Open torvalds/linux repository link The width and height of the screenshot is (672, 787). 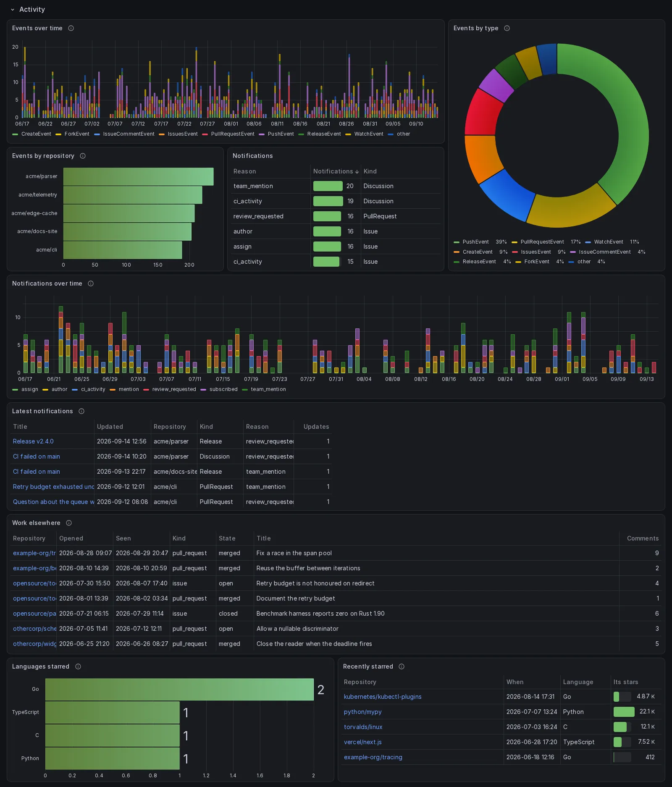click(x=363, y=727)
